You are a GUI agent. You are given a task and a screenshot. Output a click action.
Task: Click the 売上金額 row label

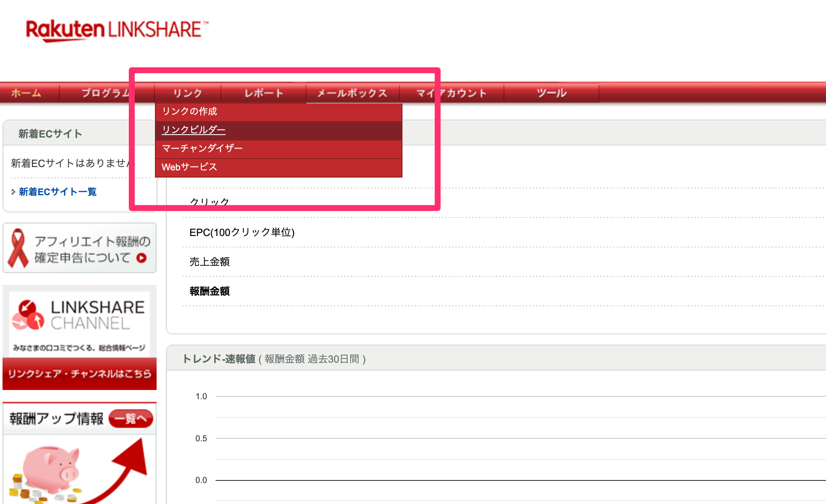pyautogui.click(x=210, y=262)
